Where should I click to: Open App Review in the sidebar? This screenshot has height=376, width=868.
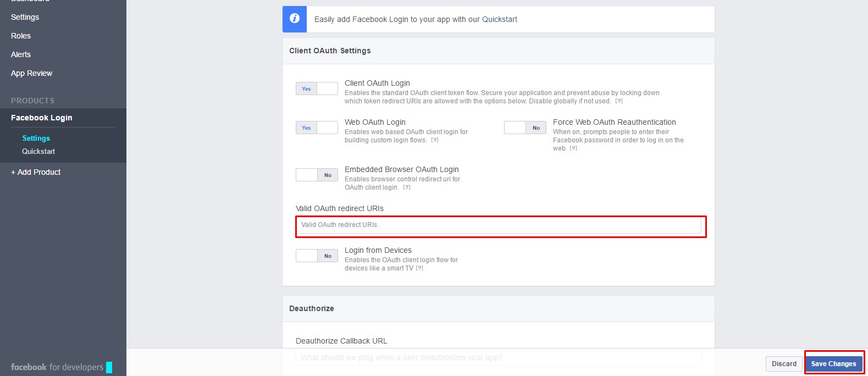(32, 73)
